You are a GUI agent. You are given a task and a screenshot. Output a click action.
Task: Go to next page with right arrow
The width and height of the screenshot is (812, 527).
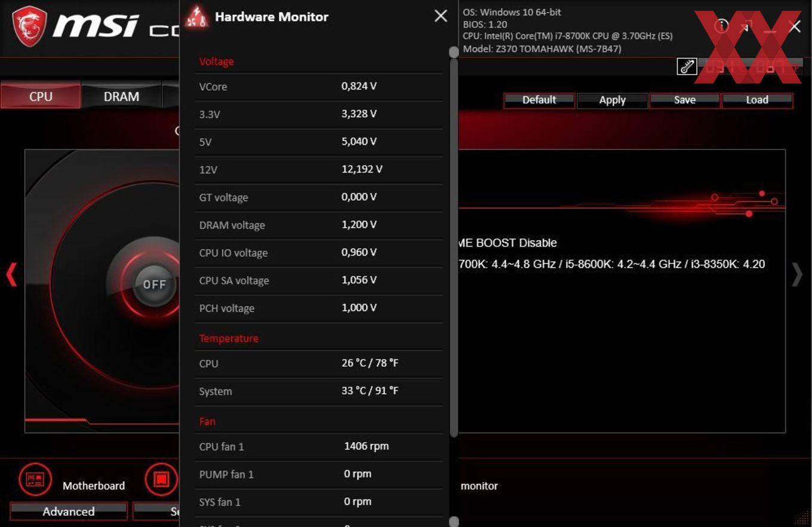pyautogui.click(x=797, y=275)
